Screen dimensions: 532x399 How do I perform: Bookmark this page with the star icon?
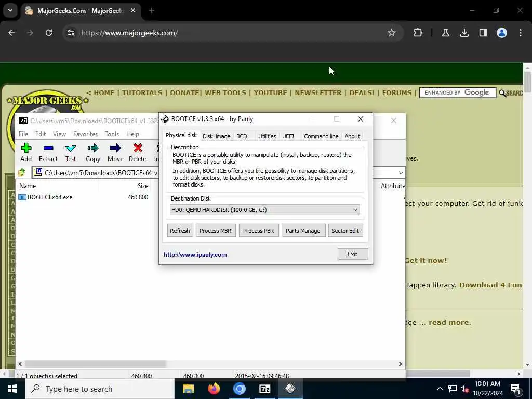pos(392,33)
